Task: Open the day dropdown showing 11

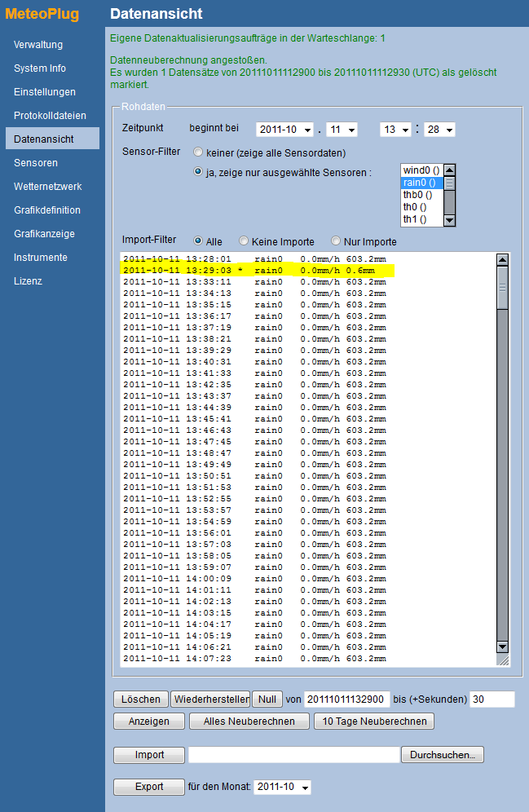Action: click(342, 130)
